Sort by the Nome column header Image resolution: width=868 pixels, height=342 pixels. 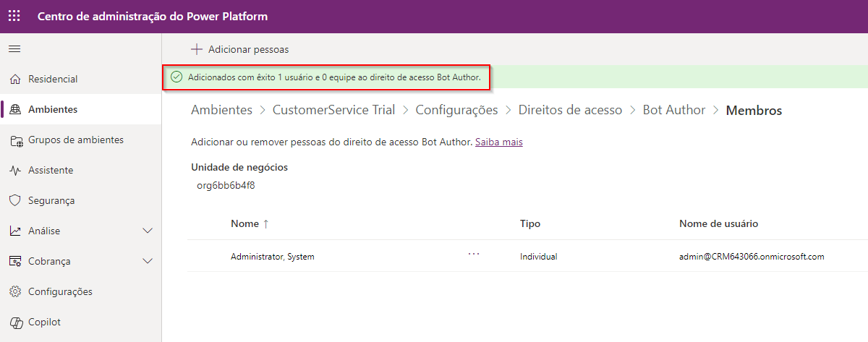click(x=244, y=224)
